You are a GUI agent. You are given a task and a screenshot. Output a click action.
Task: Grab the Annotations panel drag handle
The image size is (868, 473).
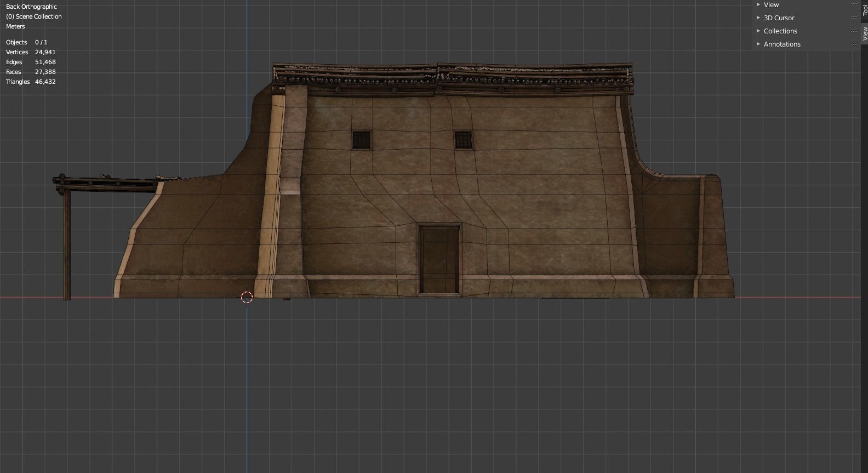854,44
